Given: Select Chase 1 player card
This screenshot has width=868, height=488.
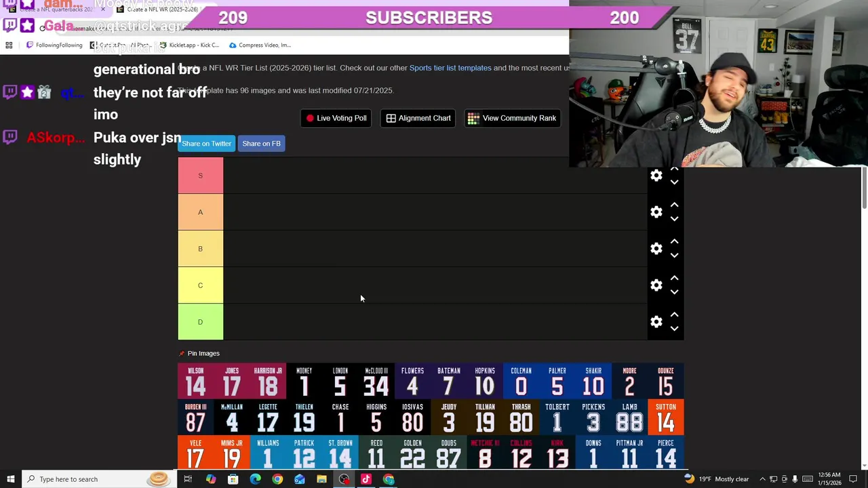Looking at the screenshot, I should (x=340, y=417).
